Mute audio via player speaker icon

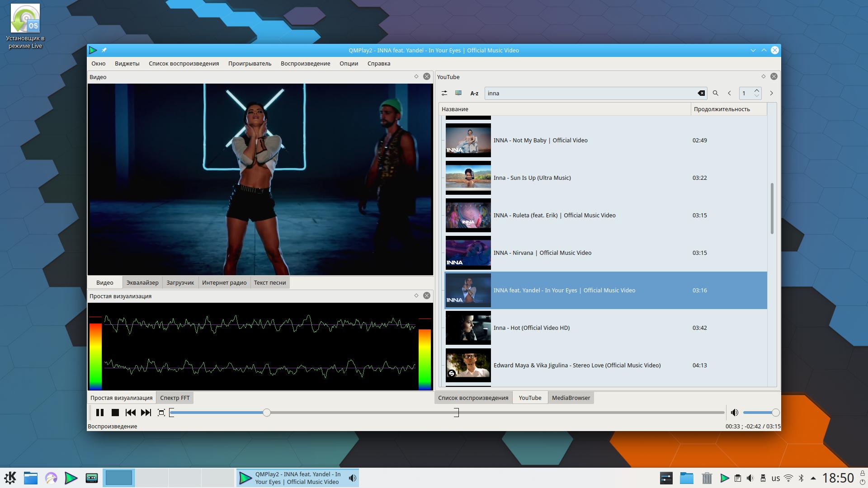click(x=735, y=413)
